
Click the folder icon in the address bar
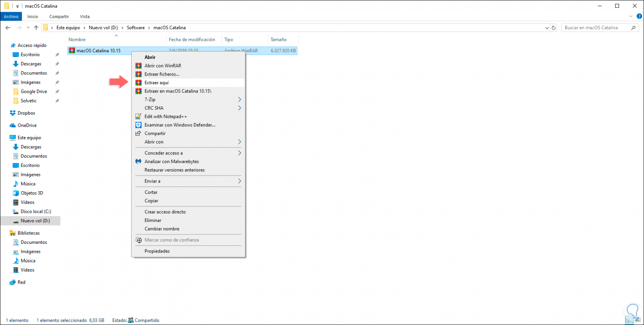click(46, 28)
